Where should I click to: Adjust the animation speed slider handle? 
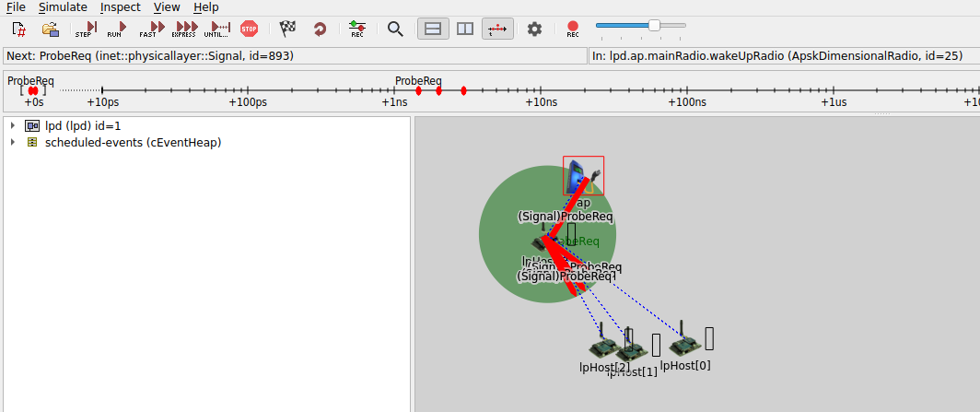tap(654, 26)
